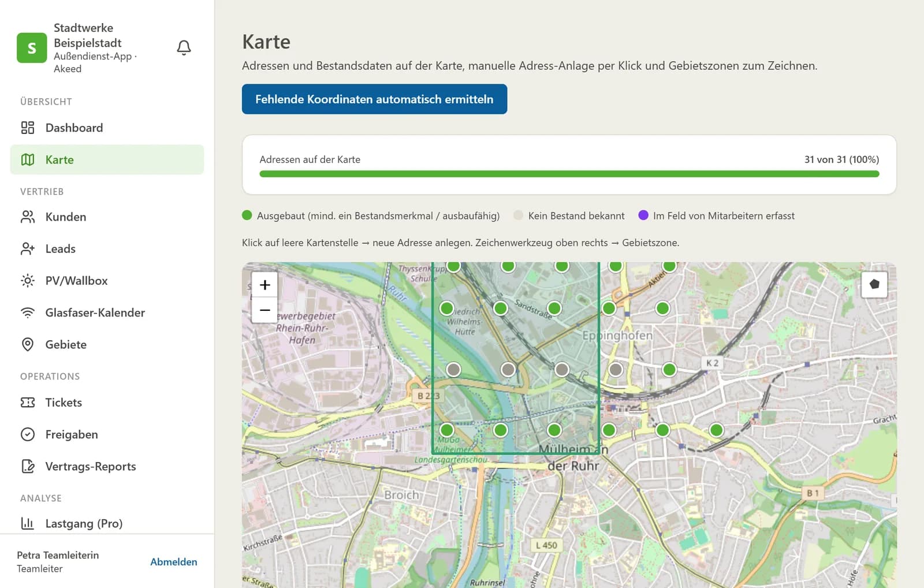
Task: Click Fehlende Koordinaten automatisch ermitteln button
Action: coord(374,99)
